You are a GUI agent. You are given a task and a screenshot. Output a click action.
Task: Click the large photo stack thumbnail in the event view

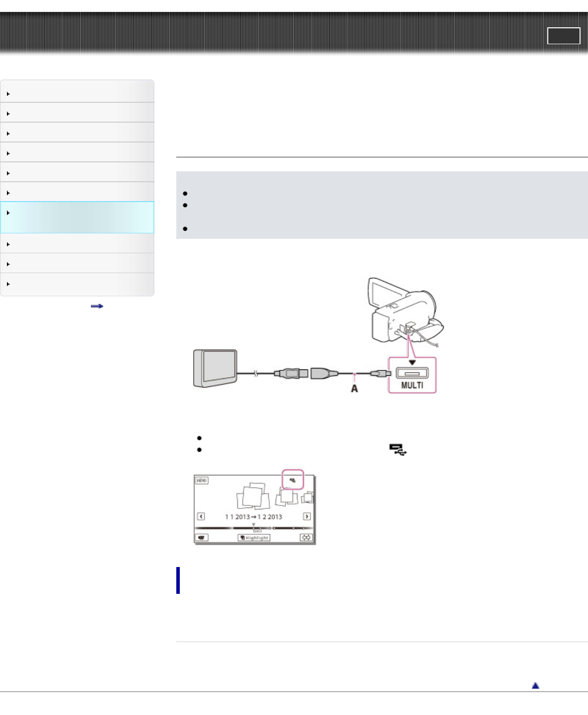click(253, 495)
